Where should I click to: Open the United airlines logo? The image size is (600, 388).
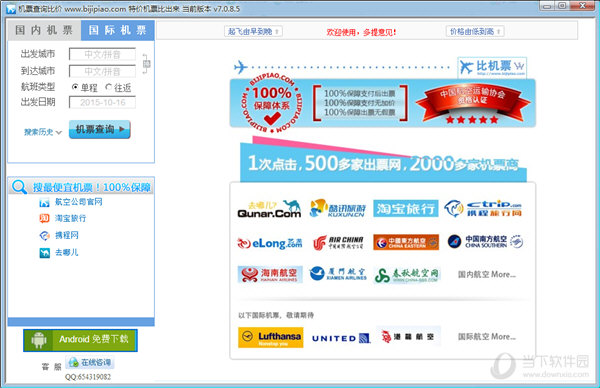(341, 338)
